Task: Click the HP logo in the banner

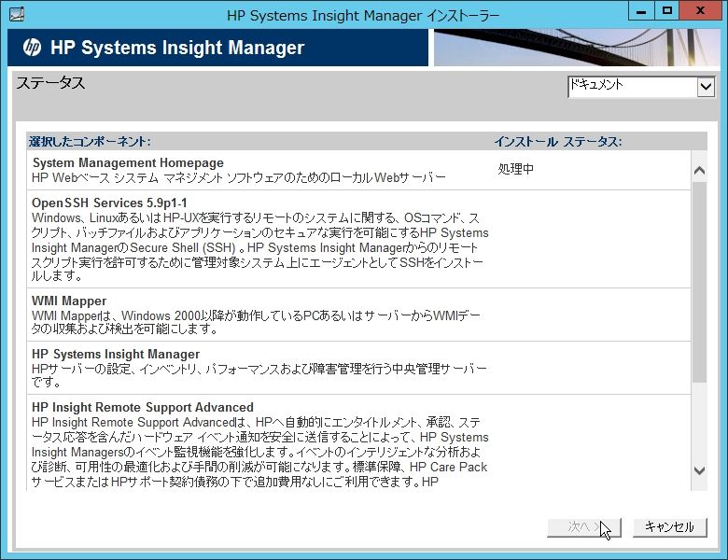Action: coord(32,48)
